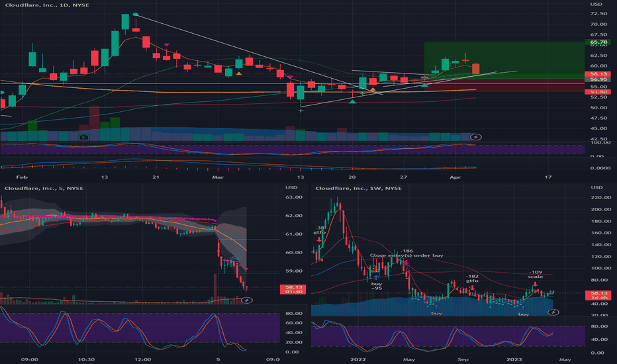Click the 'Feb' date on daily time axis
Screen dimensions: 617x364
22,177
